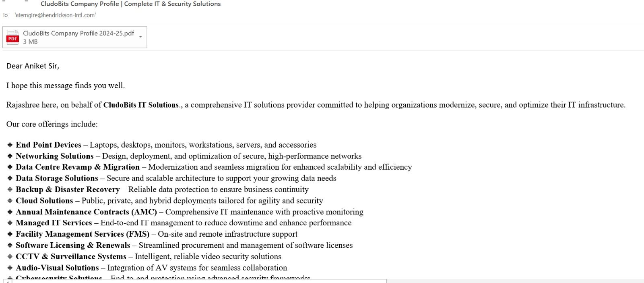Click the Software Licensing & Renewals heading
Viewport: 644px width, 283px height.
[x=73, y=246]
